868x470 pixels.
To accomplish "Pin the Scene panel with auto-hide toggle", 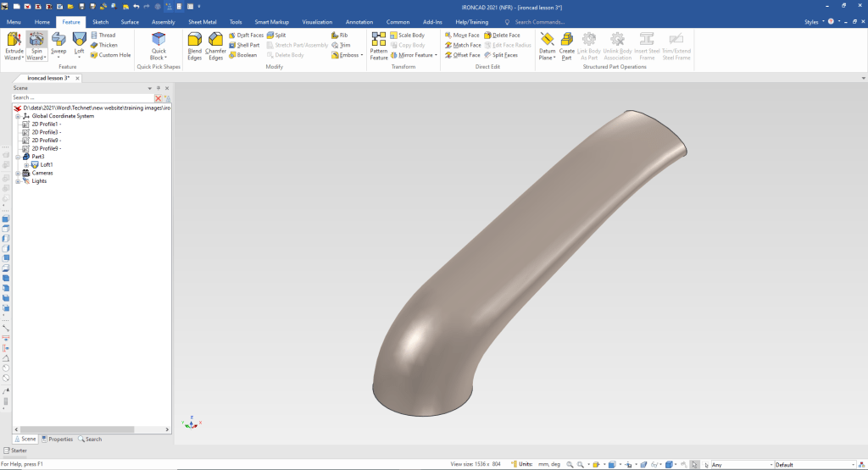I will tap(159, 88).
